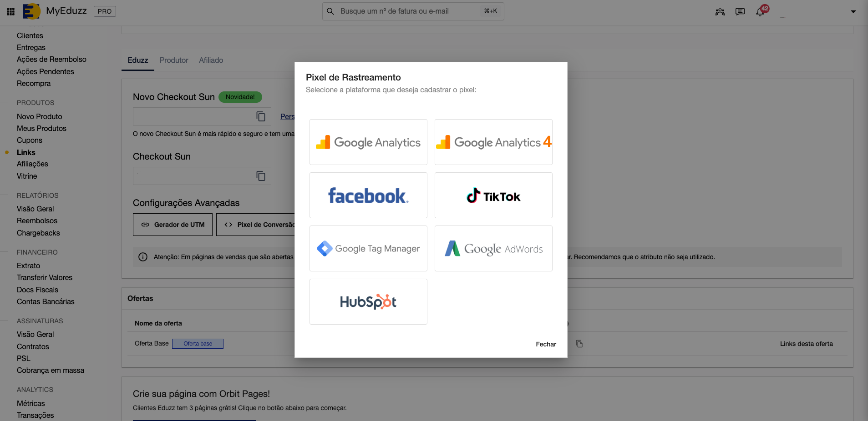Click the Pixel de Conversão button
The height and width of the screenshot is (421, 868).
(256, 225)
